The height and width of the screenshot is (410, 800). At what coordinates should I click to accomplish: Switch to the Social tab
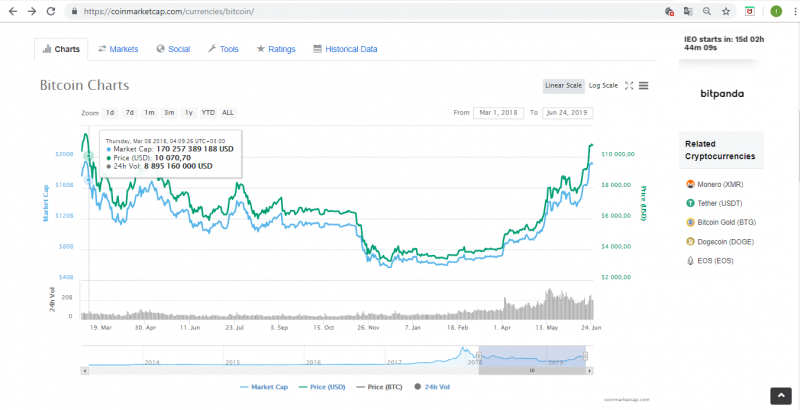pyautogui.click(x=173, y=49)
